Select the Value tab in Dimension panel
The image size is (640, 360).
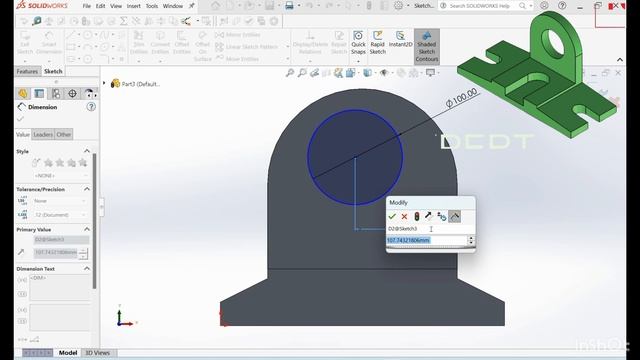click(x=23, y=134)
